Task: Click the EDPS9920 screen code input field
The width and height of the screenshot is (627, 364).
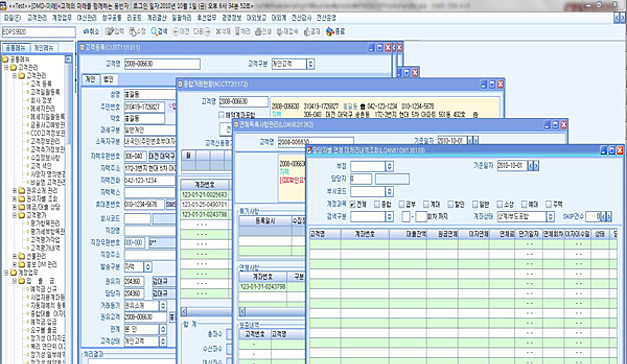Action: pos(38,32)
